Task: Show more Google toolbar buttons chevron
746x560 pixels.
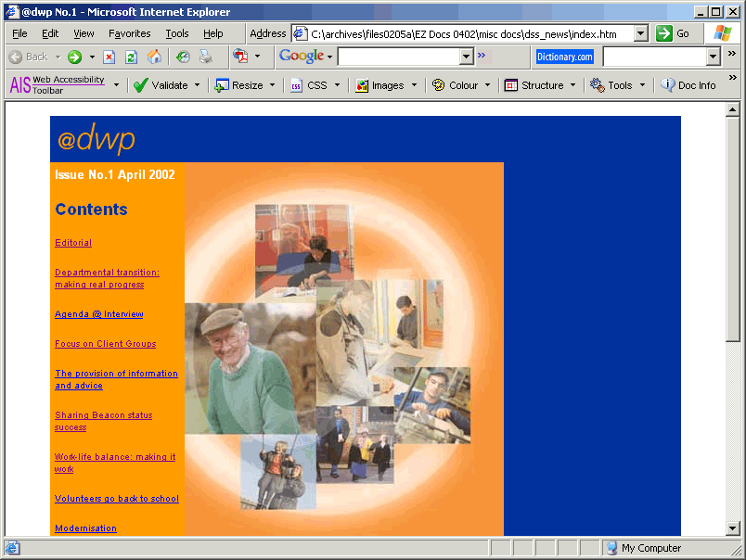Action: pyautogui.click(x=482, y=55)
